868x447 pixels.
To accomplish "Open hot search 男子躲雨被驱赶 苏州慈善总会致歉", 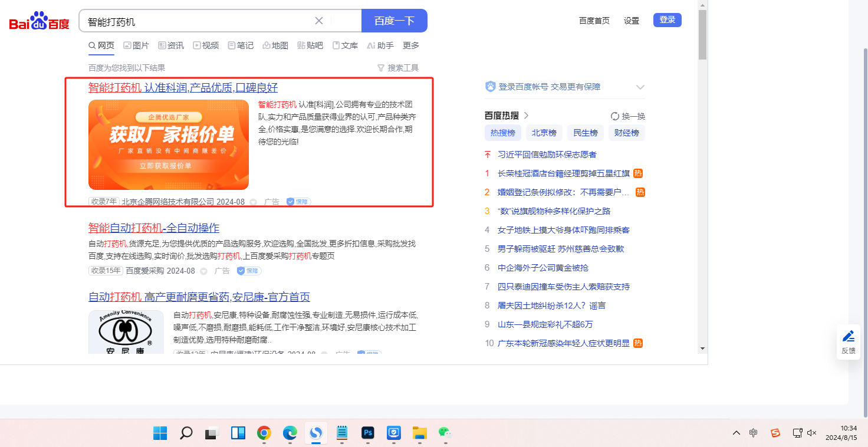I will [561, 249].
